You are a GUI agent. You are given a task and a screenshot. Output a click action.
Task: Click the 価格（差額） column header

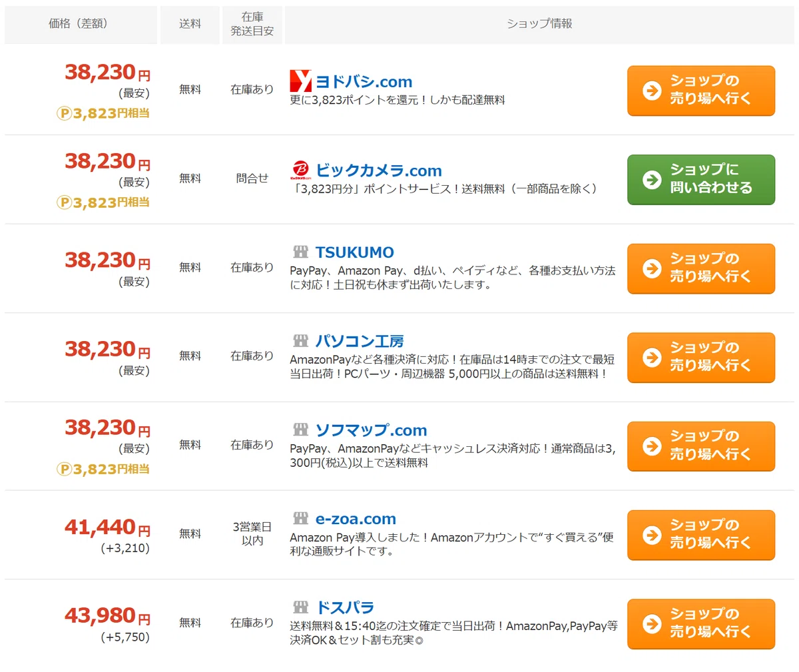coord(81,25)
